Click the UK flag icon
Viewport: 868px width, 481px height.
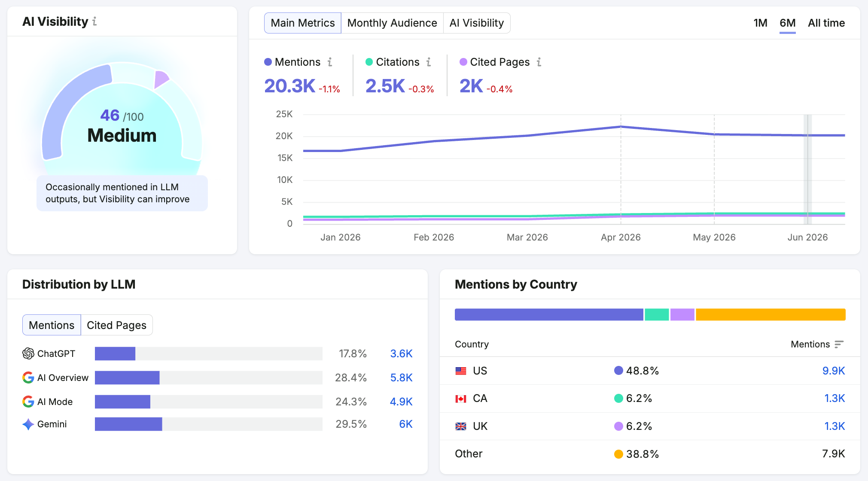tap(461, 426)
